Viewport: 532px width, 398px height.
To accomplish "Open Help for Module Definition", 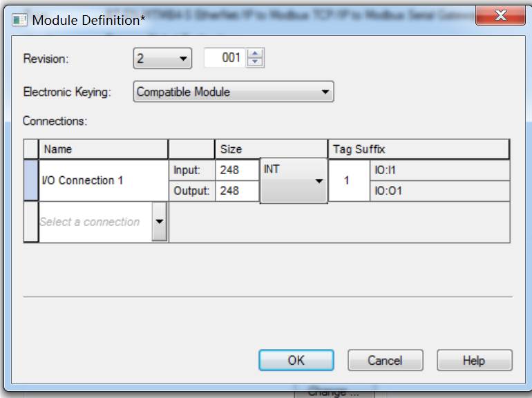I will (475, 360).
